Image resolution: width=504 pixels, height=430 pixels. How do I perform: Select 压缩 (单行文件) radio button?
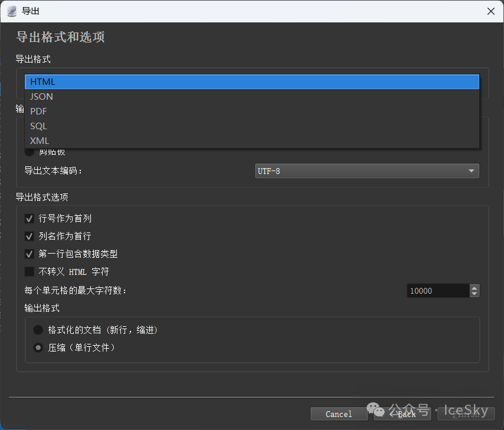pyautogui.click(x=38, y=348)
